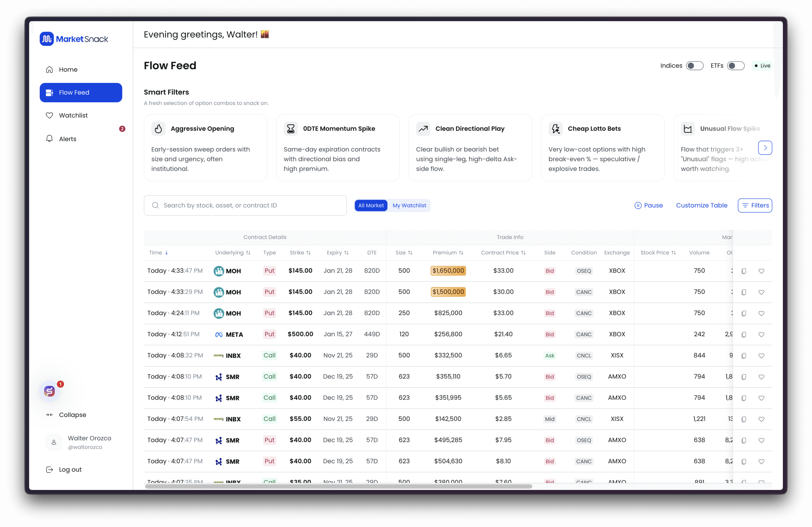Go to Home in sidebar
Image resolution: width=812 pixels, height=527 pixels.
click(x=68, y=69)
